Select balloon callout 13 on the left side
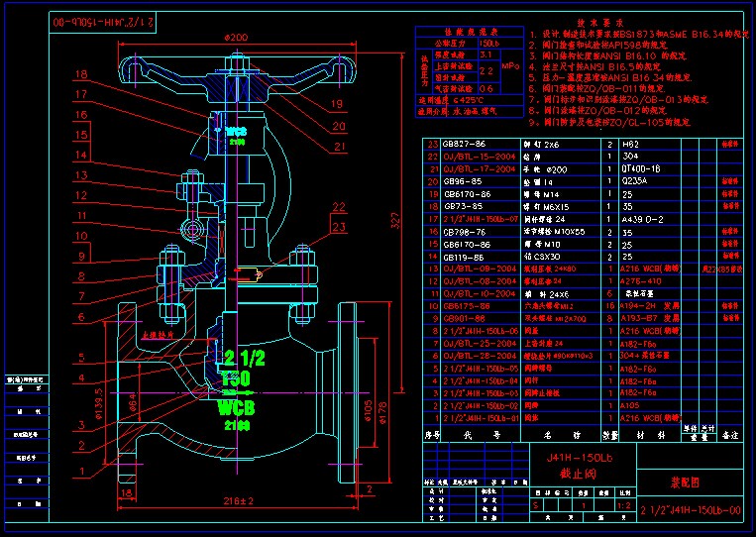Screen dimensions: 756x537 click(x=81, y=175)
